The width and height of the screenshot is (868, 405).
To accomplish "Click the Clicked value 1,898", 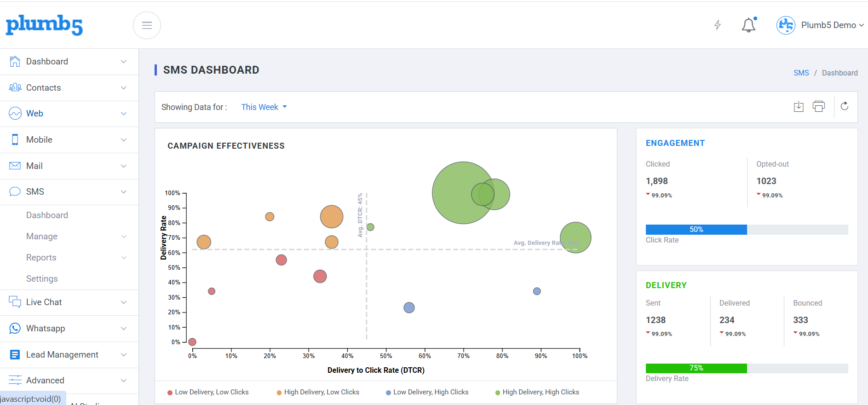I will coord(656,181).
